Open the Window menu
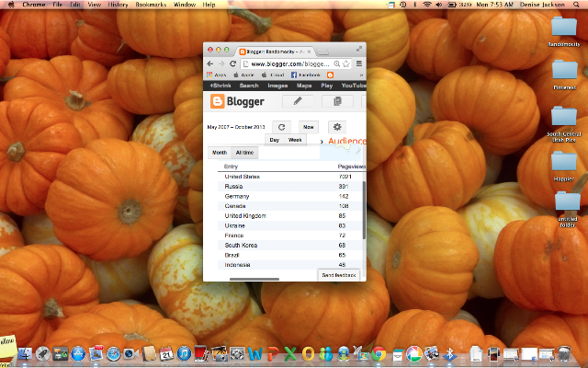Screen dimensions: 588x368 pyautogui.click(x=185, y=5)
